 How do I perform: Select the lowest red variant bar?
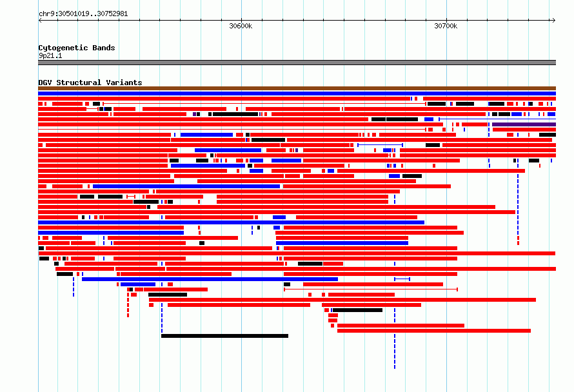(x=434, y=331)
